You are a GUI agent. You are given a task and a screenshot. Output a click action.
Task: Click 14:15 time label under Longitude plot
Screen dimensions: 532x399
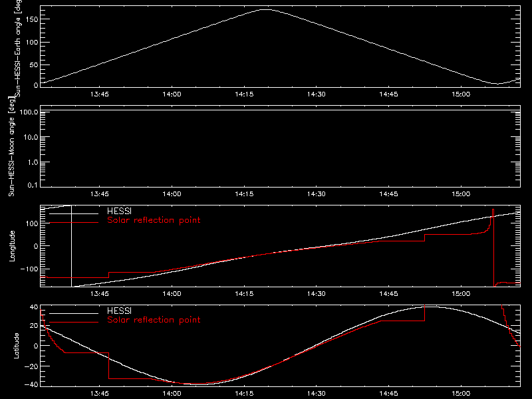(x=244, y=294)
